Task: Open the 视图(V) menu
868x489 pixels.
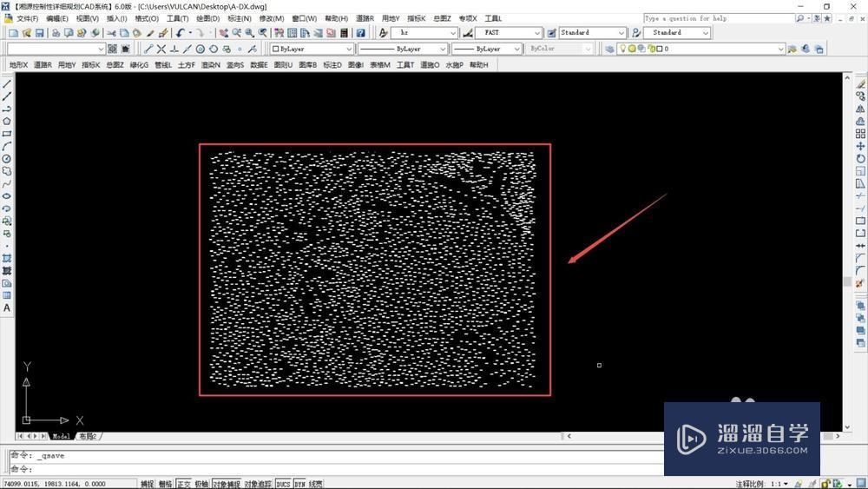Action: click(x=88, y=18)
